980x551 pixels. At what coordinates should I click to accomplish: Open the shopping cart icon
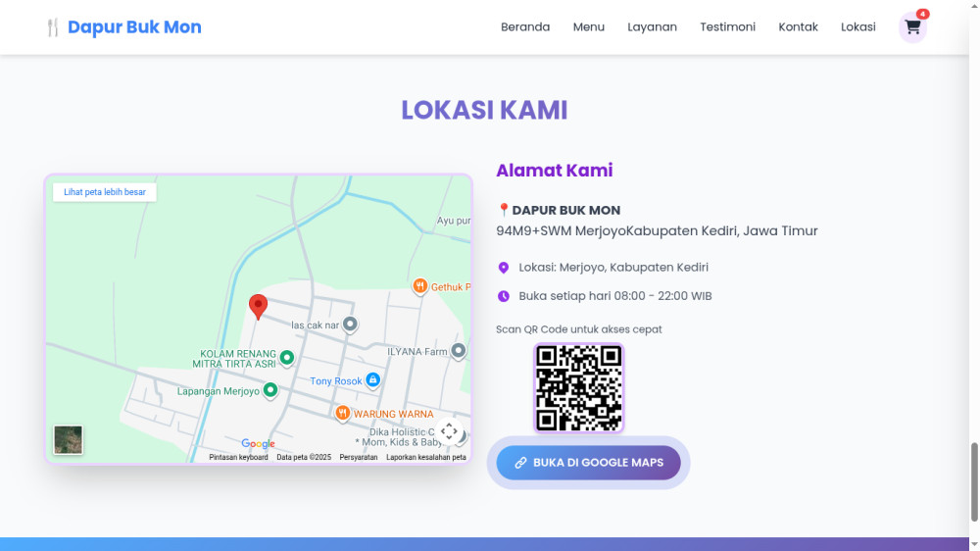click(x=912, y=27)
